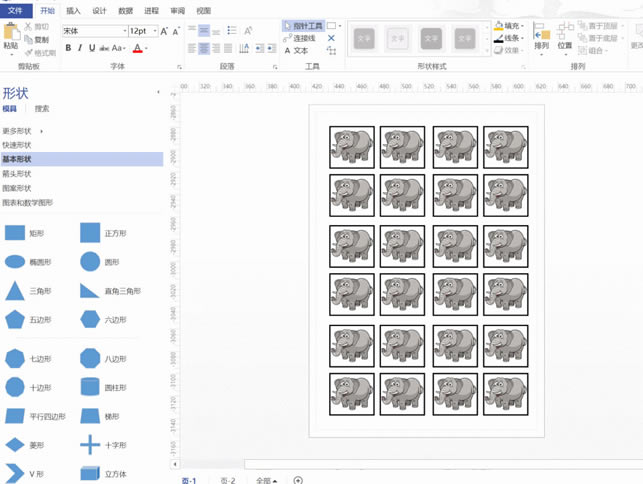Select the 矩形 (rectangle) shape stencil
The height and width of the screenshot is (484, 643).
click(x=15, y=233)
